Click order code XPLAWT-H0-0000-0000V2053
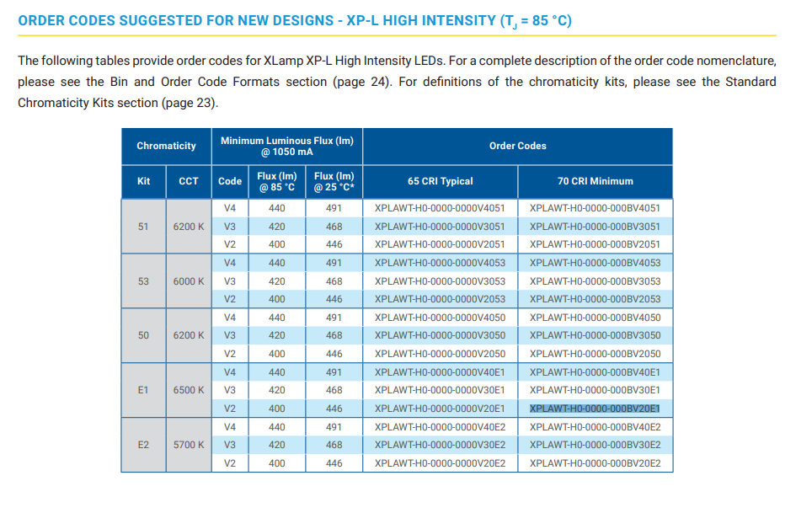This screenshot has width=812, height=529. pyautogui.click(x=440, y=299)
